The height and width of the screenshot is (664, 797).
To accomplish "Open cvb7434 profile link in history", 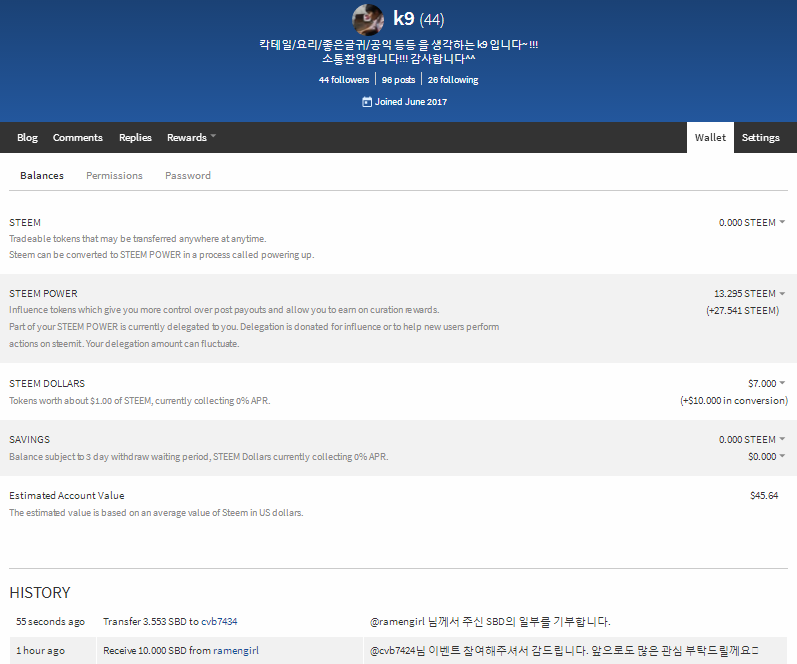I will pos(219,621).
